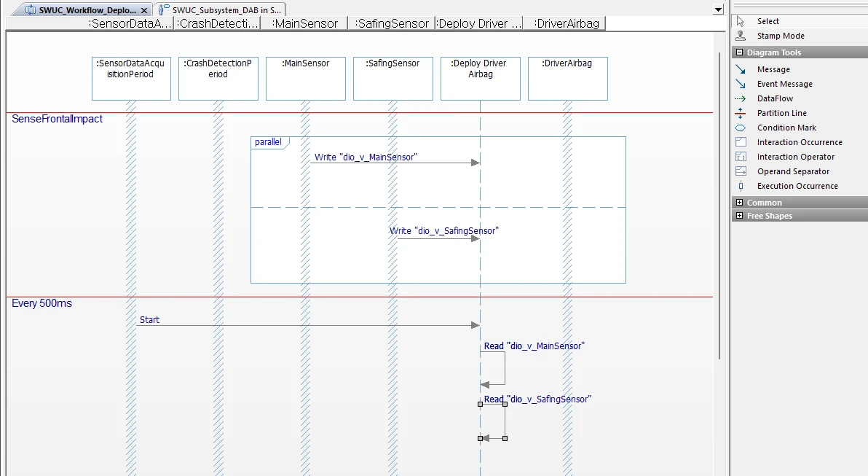Select Read "dio_v_SafingSensor" self message
Image resolution: width=868 pixels, height=476 pixels.
[537, 399]
